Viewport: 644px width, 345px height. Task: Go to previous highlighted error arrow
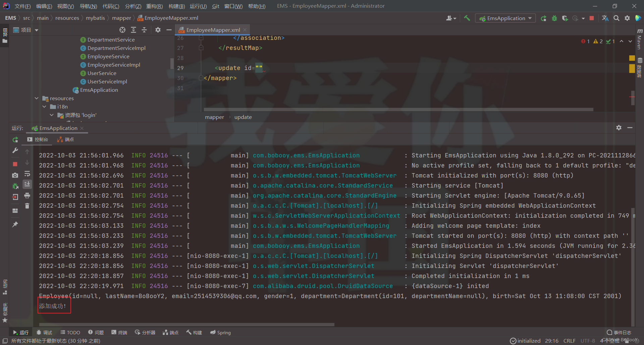click(x=622, y=41)
